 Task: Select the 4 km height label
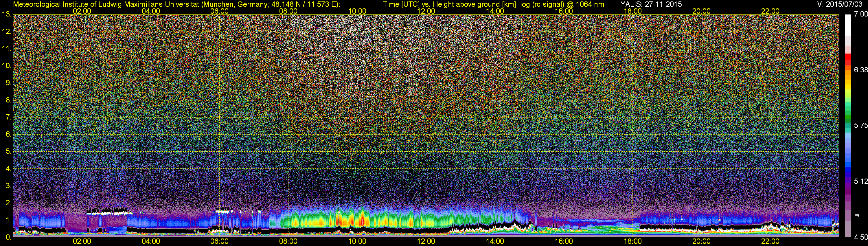click(8, 168)
